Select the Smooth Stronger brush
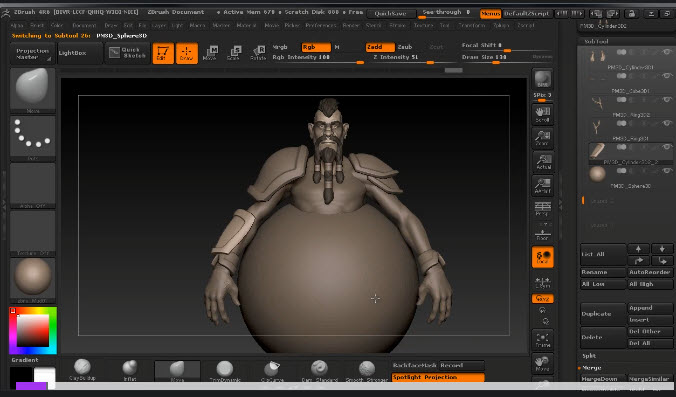 tap(367, 370)
